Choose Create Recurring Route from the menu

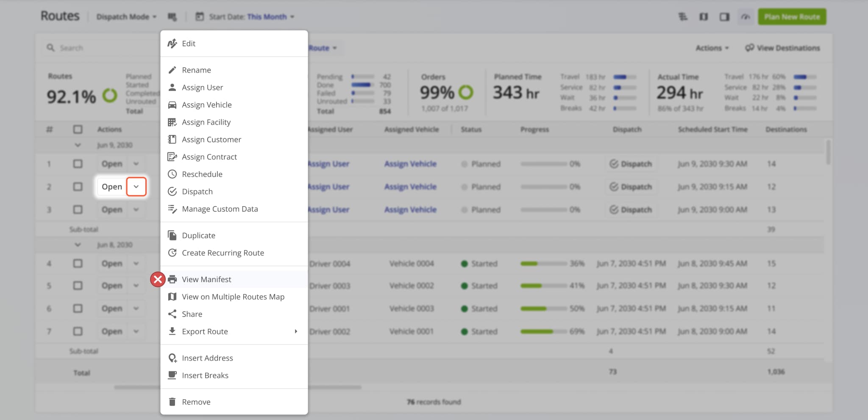click(x=223, y=252)
